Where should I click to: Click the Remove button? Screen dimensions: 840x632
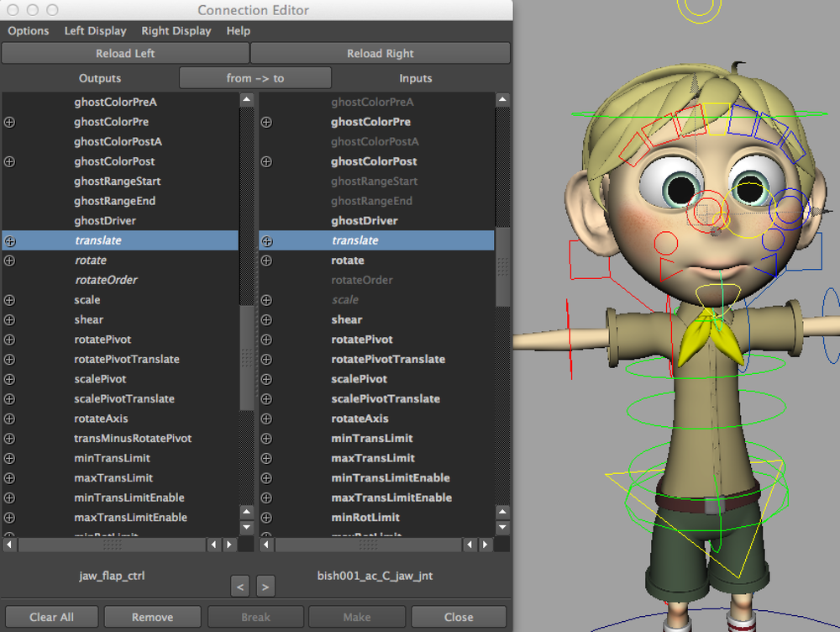[153, 617]
